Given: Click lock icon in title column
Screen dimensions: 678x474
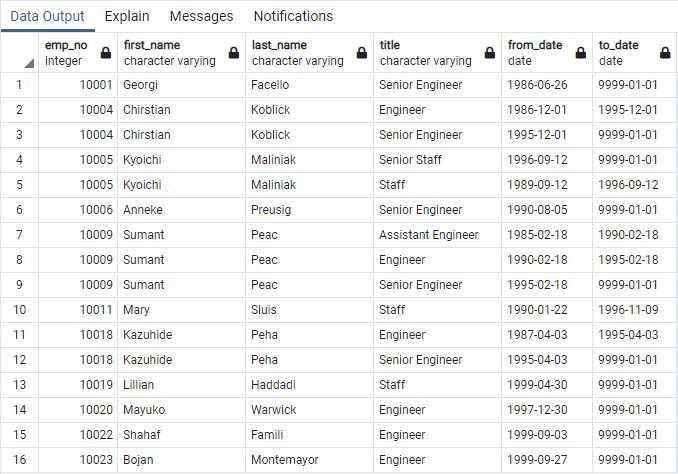Looking at the screenshot, I should coord(489,53).
